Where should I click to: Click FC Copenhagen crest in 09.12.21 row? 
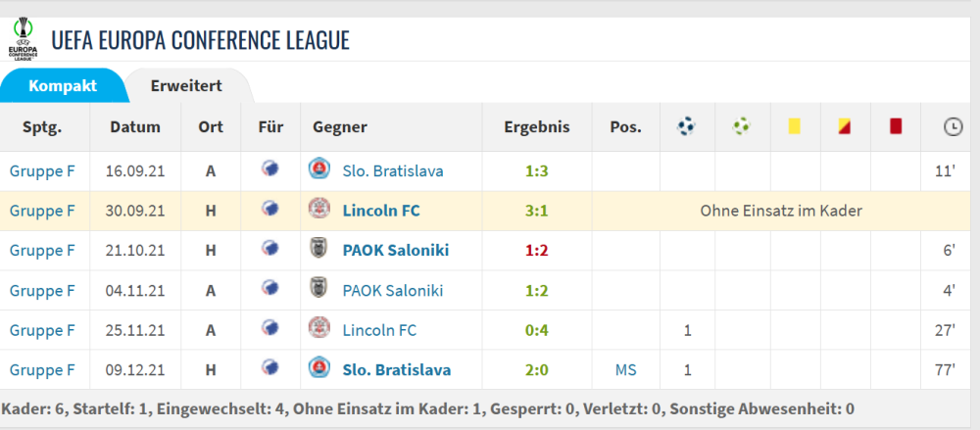pyautogui.click(x=270, y=369)
